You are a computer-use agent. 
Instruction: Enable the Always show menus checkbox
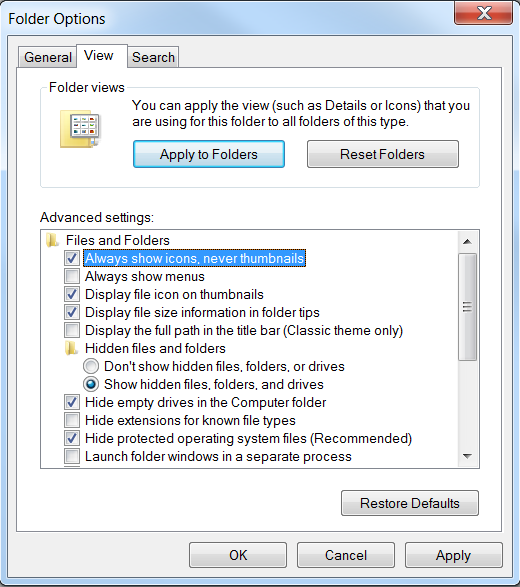coord(72,276)
